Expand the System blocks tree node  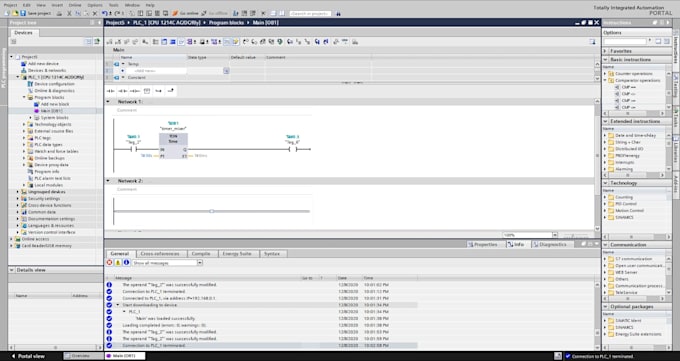pos(30,118)
